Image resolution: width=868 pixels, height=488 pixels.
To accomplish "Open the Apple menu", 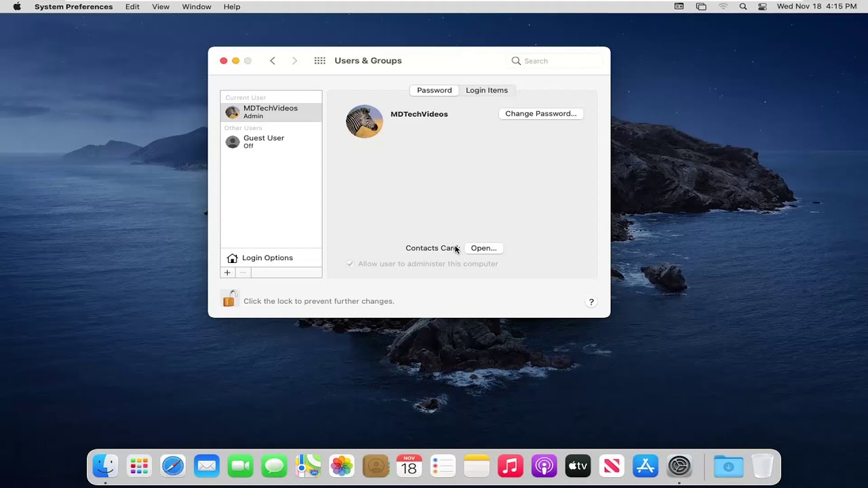I will (x=17, y=6).
